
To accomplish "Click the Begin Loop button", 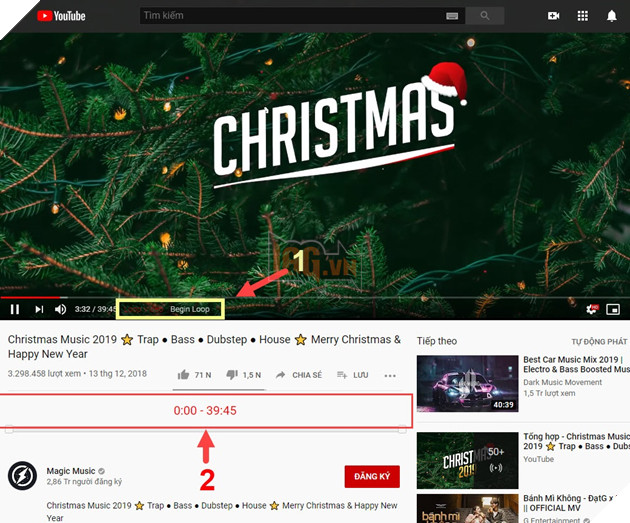I will [190, 309].
